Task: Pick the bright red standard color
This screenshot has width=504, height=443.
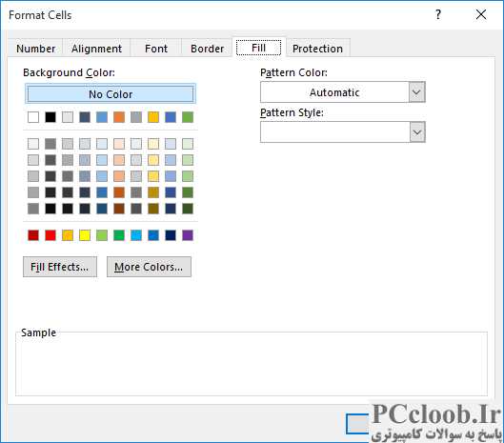Action: 50,235
